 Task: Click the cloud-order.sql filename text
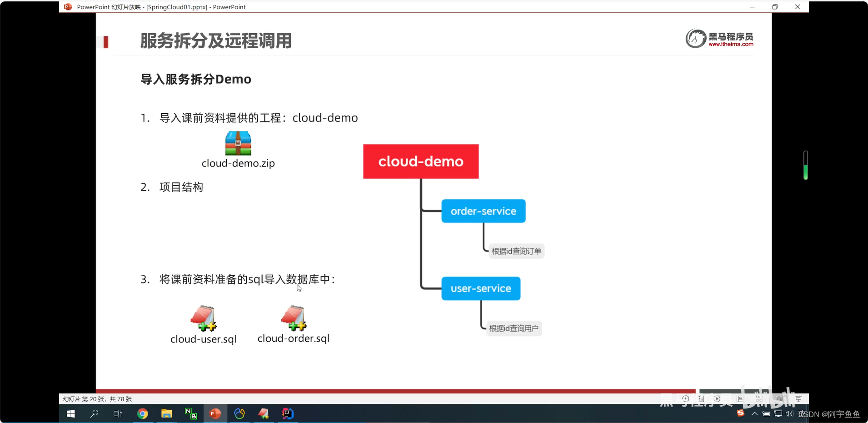coord(294,338)
